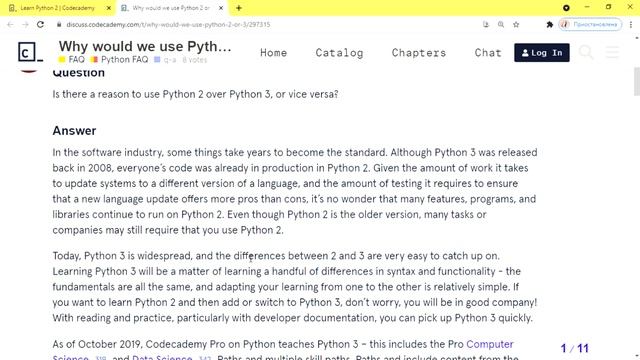640x360 pixels.
Task: Reload the page with refresh icon
Action: point(40,24)
